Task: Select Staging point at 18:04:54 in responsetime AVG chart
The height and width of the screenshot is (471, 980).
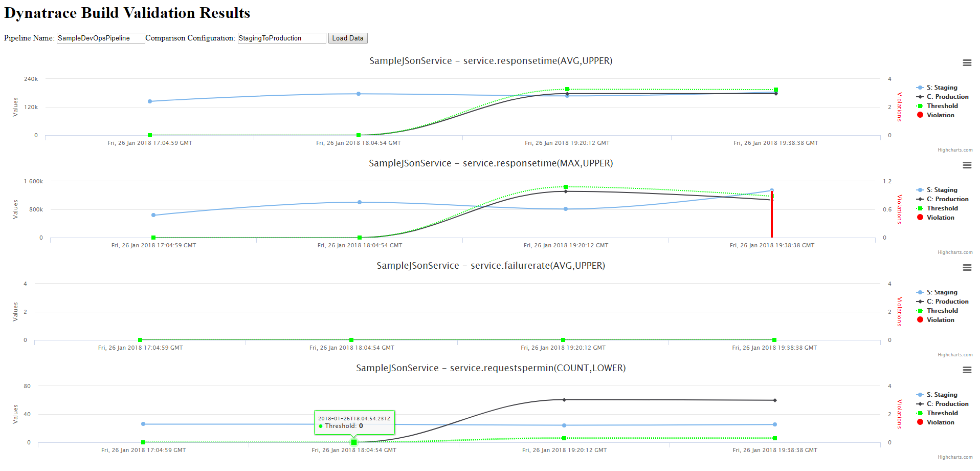Action: pos(359,94)
